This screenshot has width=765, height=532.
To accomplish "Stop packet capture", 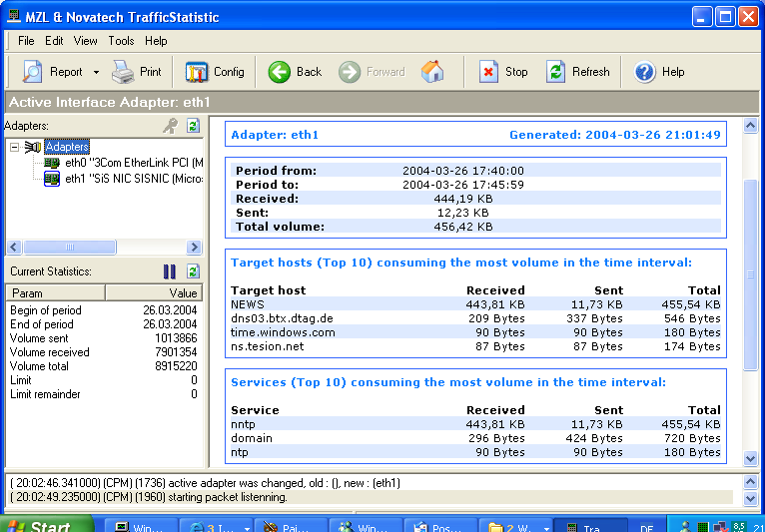I will click(502, 72).
